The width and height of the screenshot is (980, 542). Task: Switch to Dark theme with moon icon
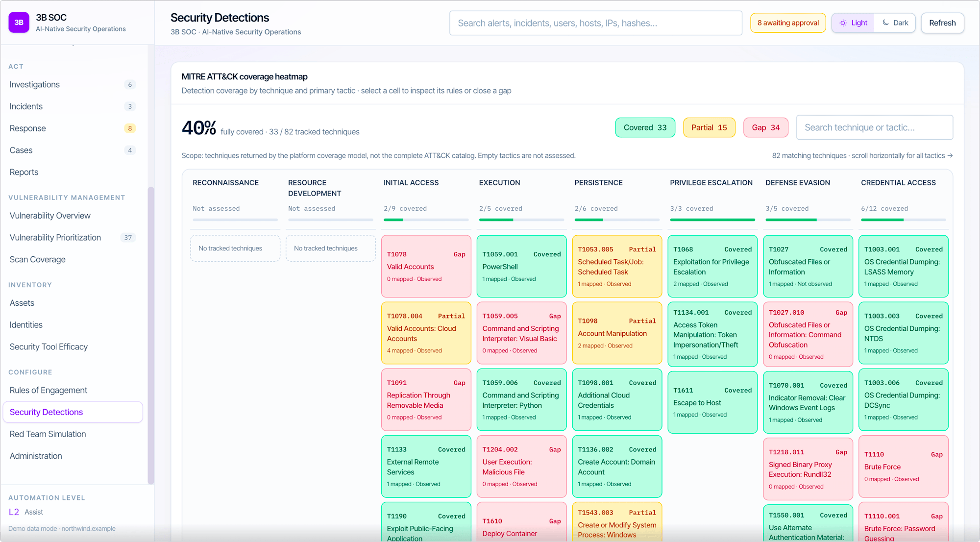click(895, 23)
